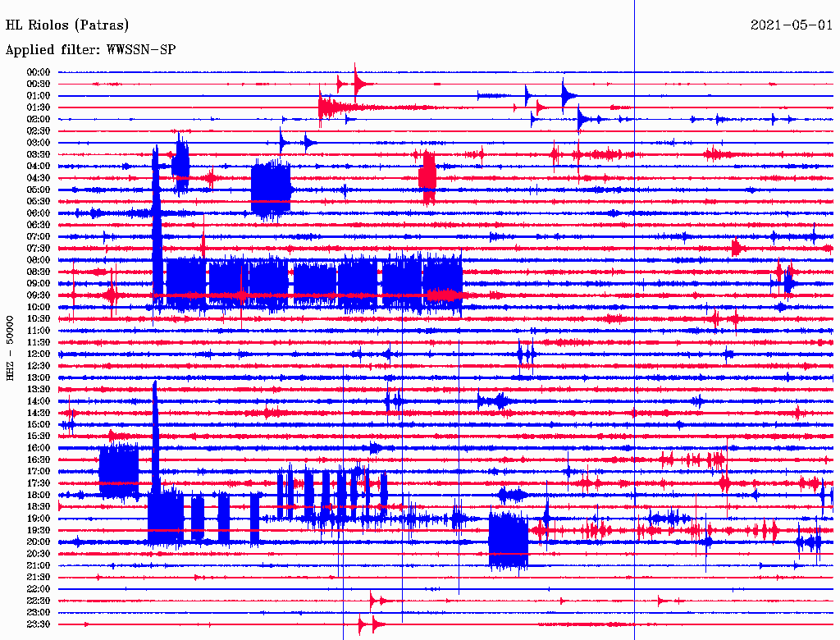Viewport: 840px width, 640px height.
Task: Click the 23:30 time label
Action: click(x=39, y=624)
